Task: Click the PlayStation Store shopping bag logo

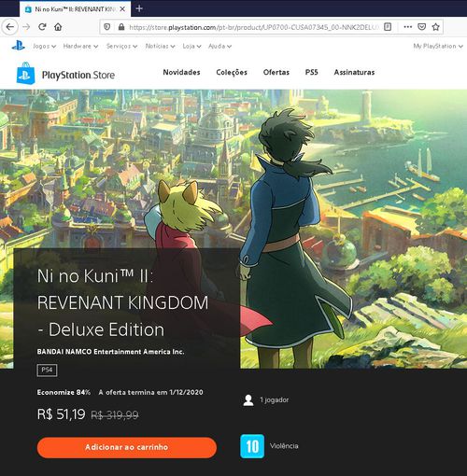Action: [x=25, y=73]
